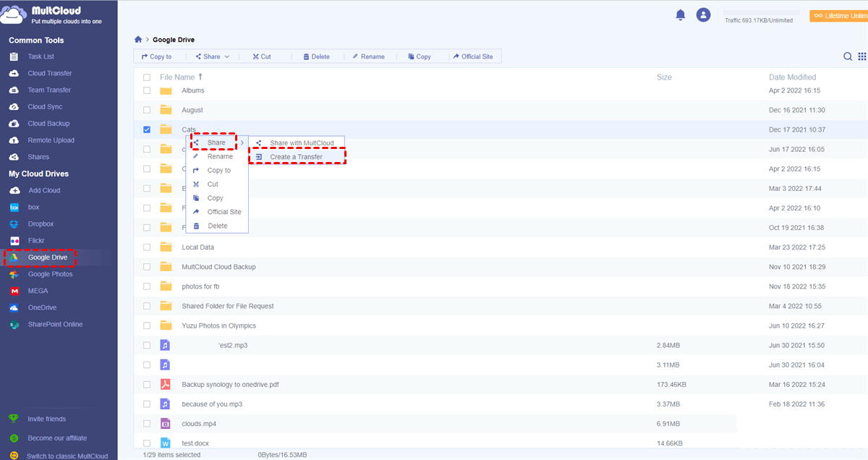Select Official Site in context menu

(217, 212)
